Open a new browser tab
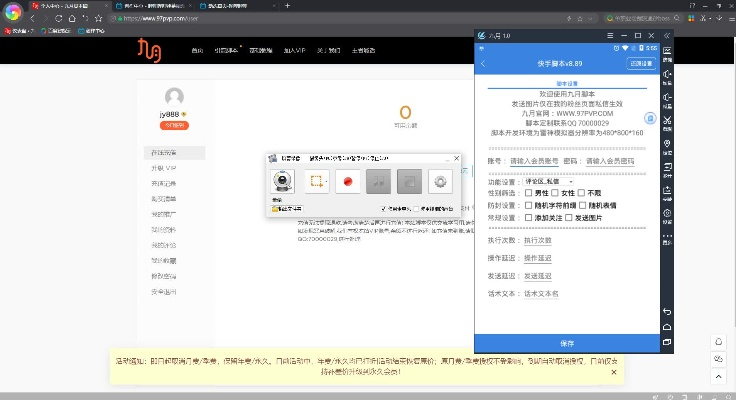This screenshot has width=736, height=400. [x=287, y=6]
